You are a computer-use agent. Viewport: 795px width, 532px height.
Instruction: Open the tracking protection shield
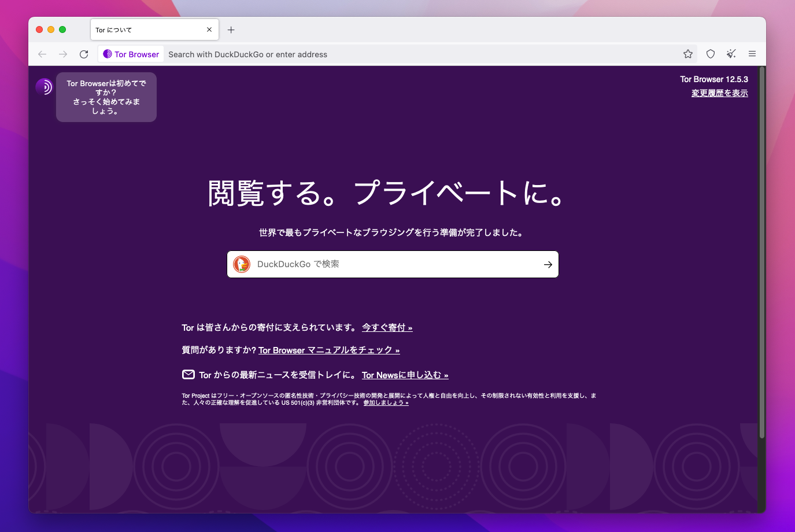click(710, 54)
